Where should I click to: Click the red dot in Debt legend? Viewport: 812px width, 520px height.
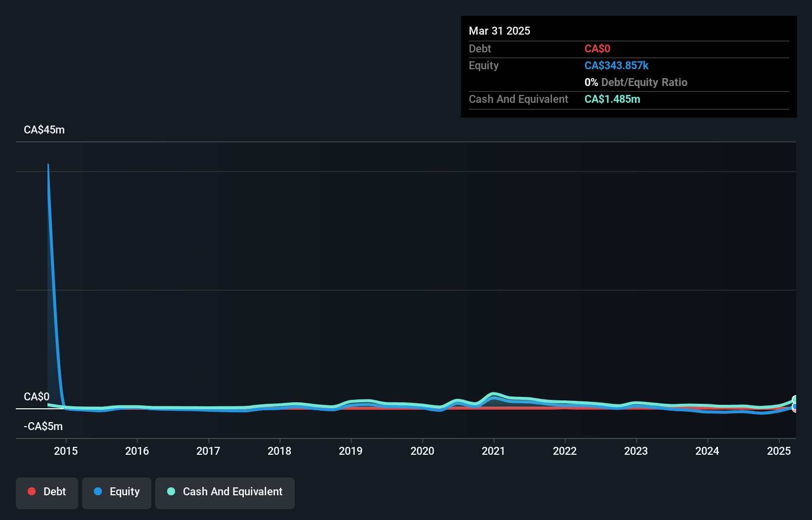tap(32, 491)
